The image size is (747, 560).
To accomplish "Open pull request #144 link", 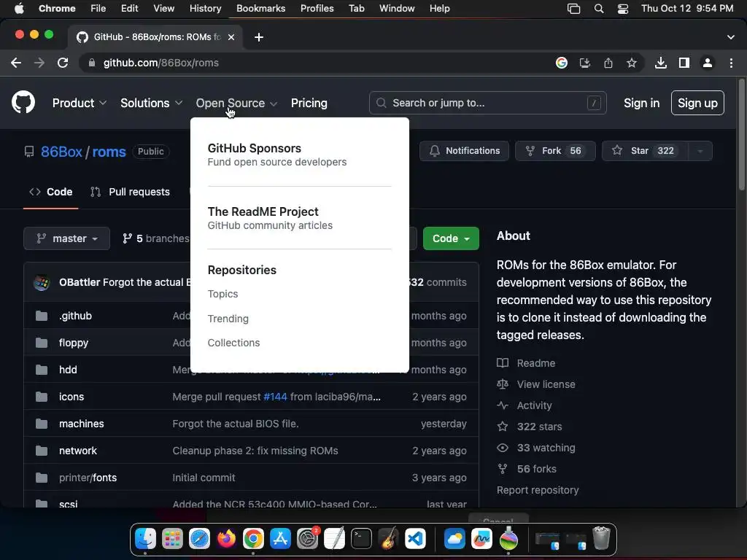I will click(275, 397).
